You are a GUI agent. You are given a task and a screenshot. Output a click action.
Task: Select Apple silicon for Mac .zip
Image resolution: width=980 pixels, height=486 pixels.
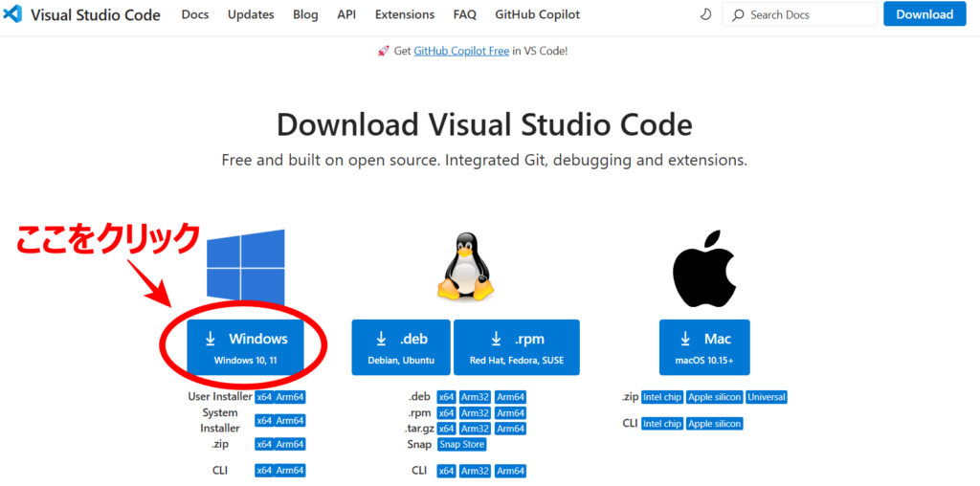(x=714, y=397)
